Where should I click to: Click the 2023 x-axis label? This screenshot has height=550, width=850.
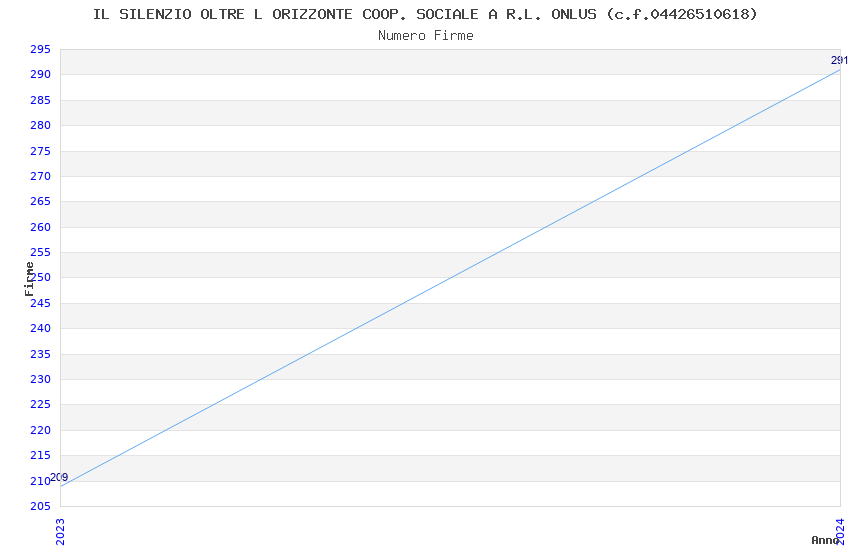click(60, 532)
